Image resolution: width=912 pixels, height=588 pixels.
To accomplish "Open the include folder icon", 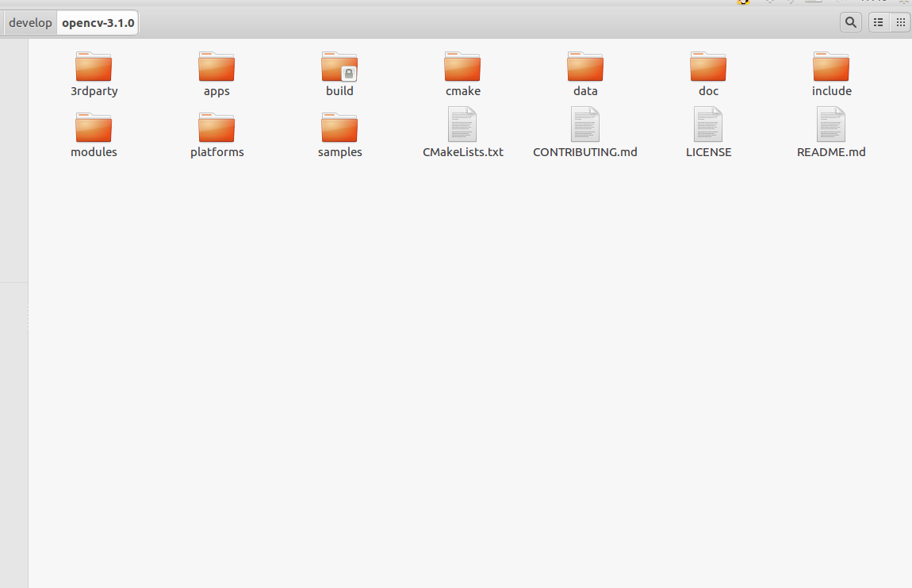I will coord(831,67).
